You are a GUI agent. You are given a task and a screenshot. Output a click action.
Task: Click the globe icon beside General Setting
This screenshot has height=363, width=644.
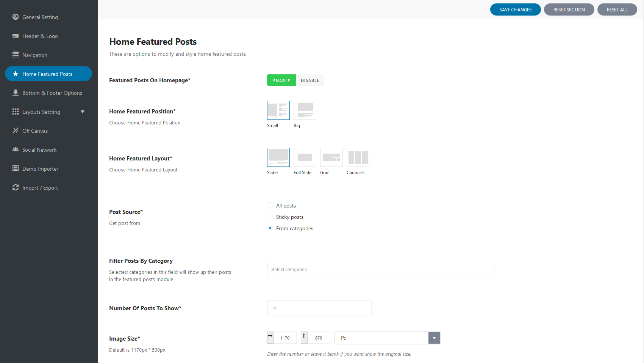(x=16, y=17)
